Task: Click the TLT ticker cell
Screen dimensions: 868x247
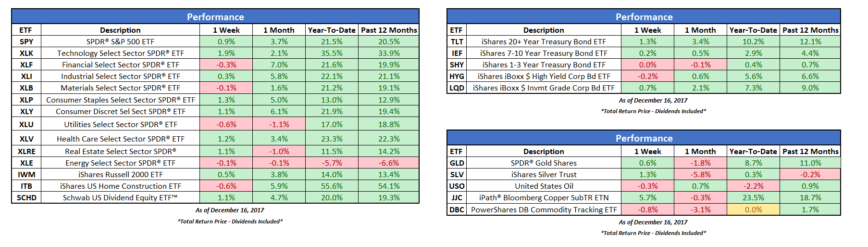Action: pyautogui.click(x=457, y=42)
